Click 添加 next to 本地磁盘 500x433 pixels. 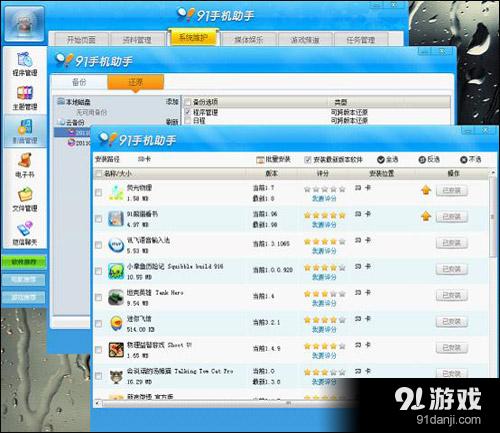(172, 101)
